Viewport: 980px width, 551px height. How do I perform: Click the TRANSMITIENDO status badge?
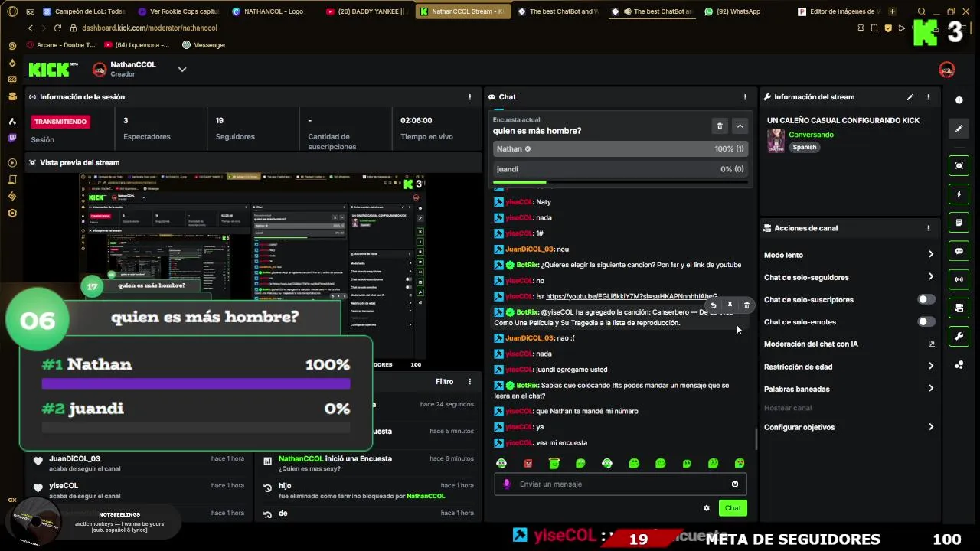60,122
